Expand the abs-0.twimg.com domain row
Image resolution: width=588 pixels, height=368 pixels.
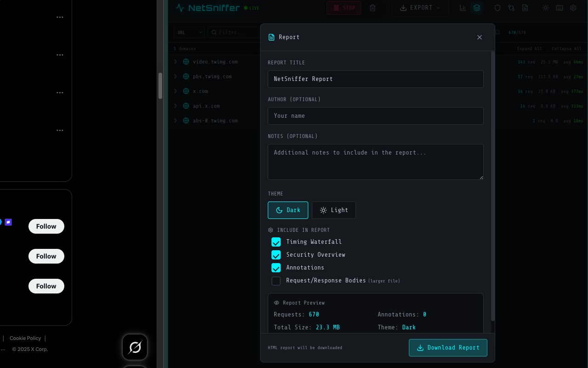point(175,121)
